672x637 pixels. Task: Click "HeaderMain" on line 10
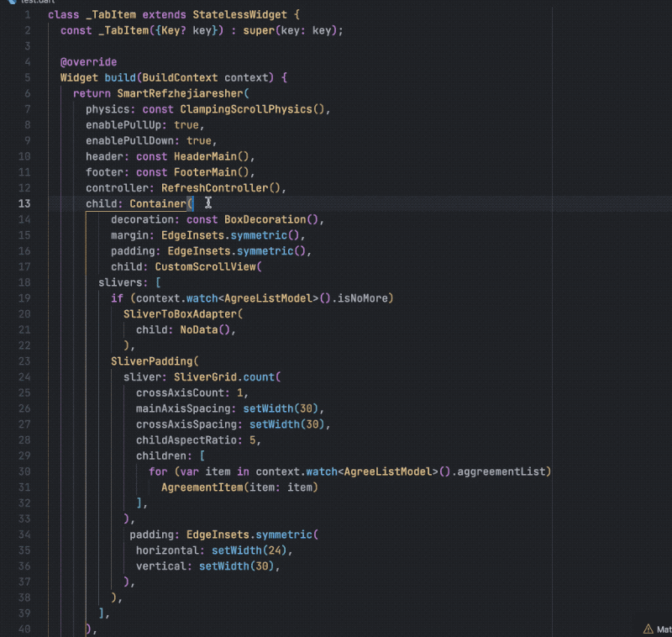point(205,156)
